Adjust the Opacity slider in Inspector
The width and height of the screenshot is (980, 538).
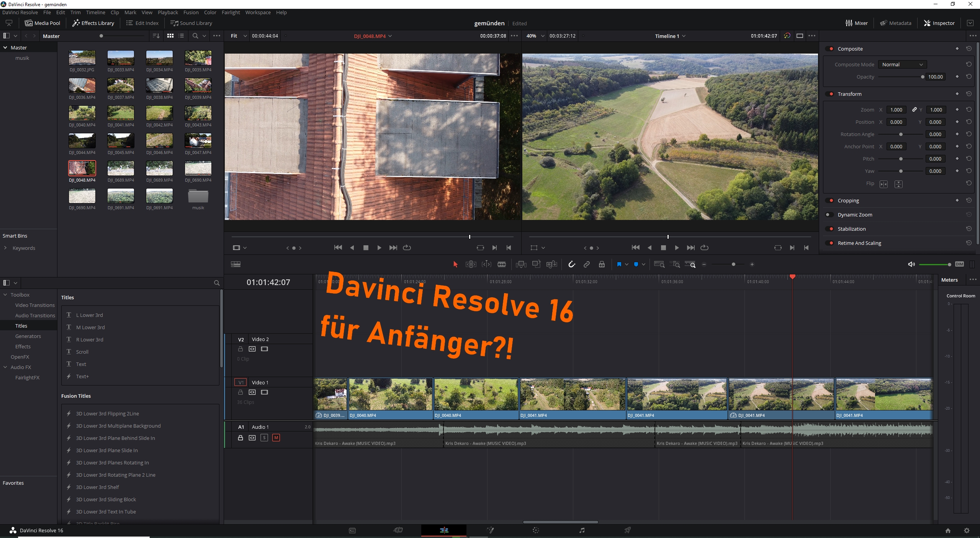click(922, 77)
